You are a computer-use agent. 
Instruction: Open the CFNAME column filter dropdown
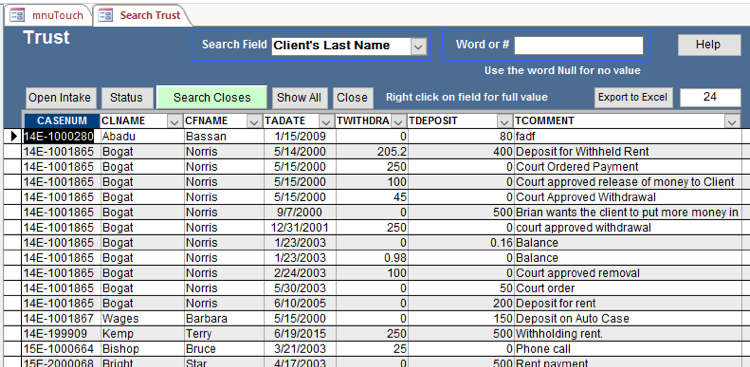point(254,122)
